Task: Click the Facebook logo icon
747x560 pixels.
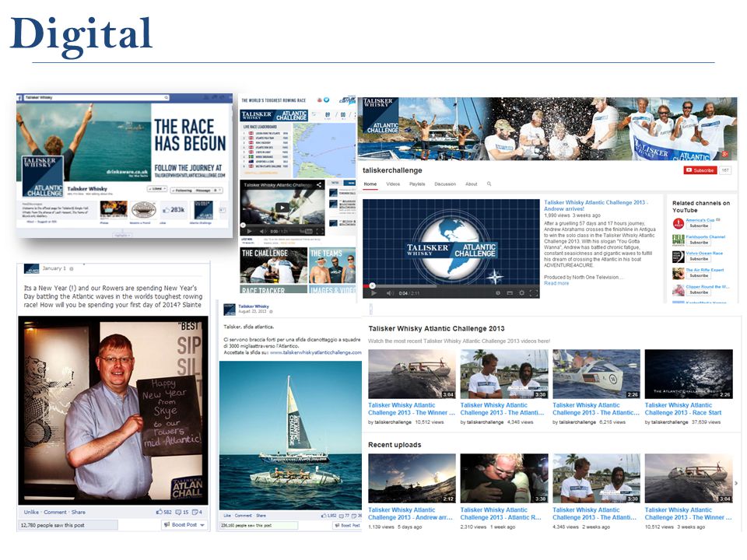Action: pyautogui.click(x=20, y=98)
